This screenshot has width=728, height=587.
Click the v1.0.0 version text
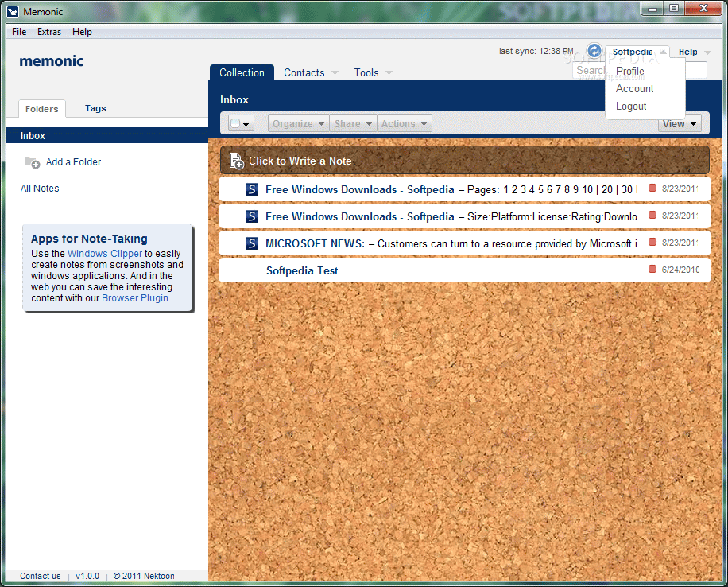[87, 576]
